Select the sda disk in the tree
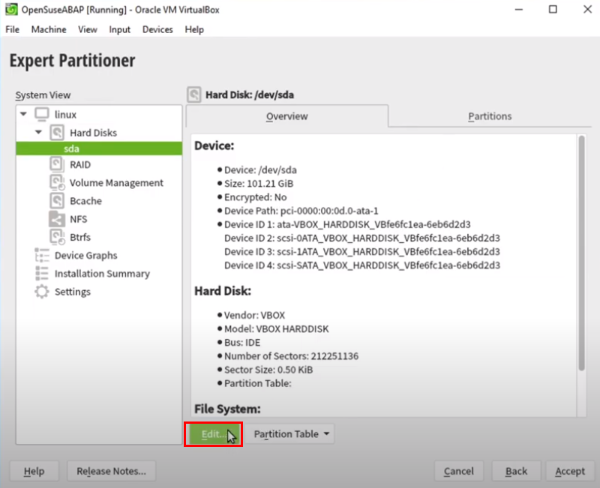 (99, 149)
